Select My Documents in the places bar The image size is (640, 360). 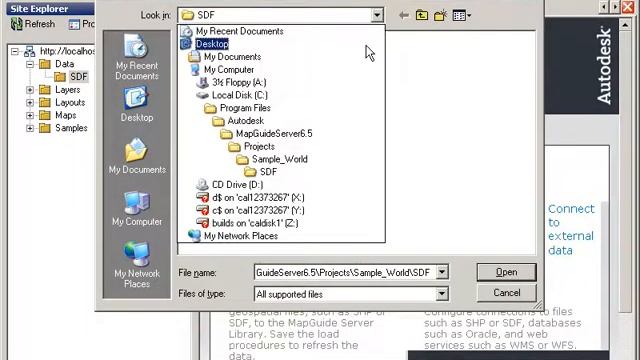(x=137, y=156)
